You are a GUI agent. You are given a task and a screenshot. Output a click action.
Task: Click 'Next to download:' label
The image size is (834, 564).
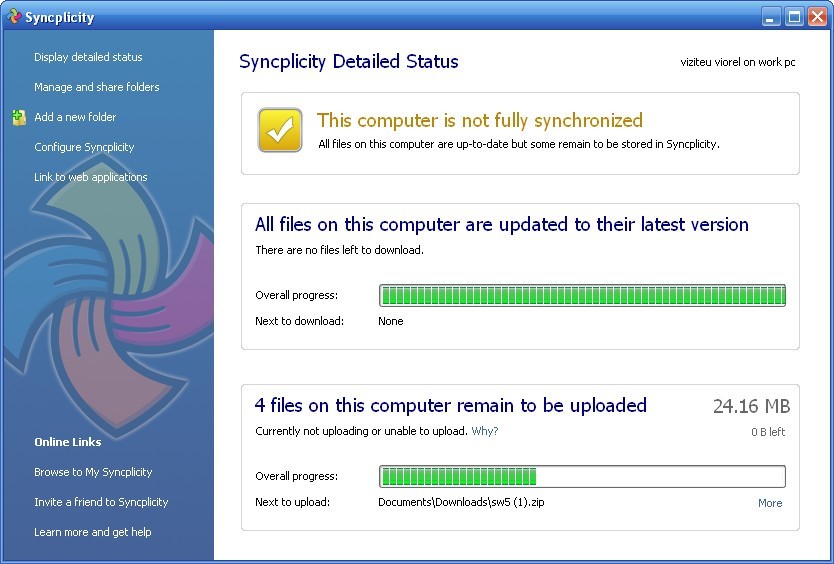point(299,321)
